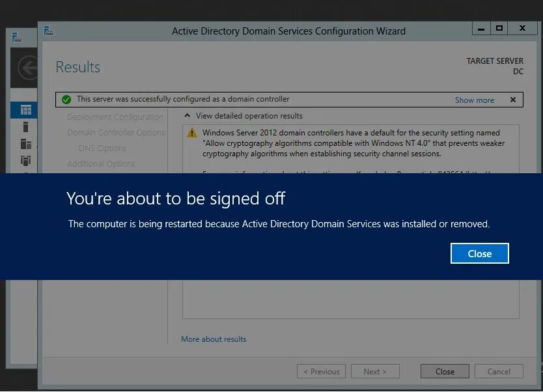Maximize the configuration wizard window

click(x=499, y=29)
